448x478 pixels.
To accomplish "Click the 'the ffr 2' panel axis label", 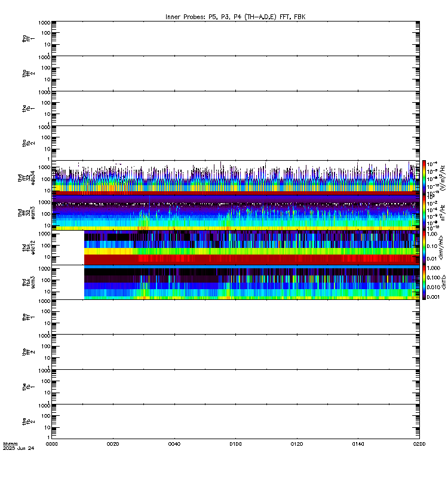I will 28,352.
